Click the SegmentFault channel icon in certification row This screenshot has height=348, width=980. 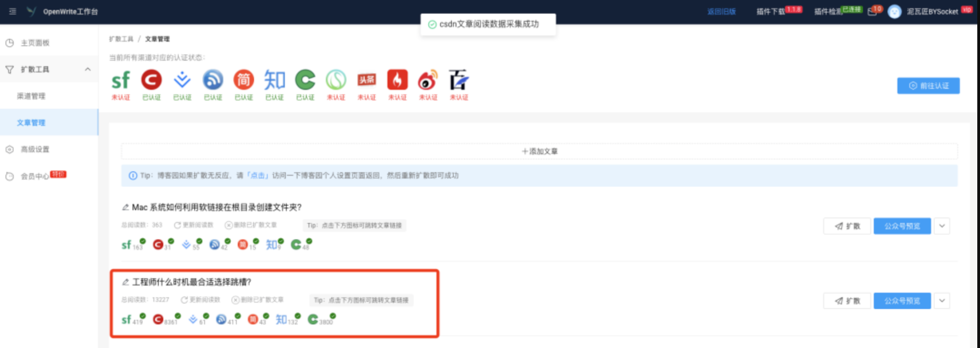coord(121,81)
